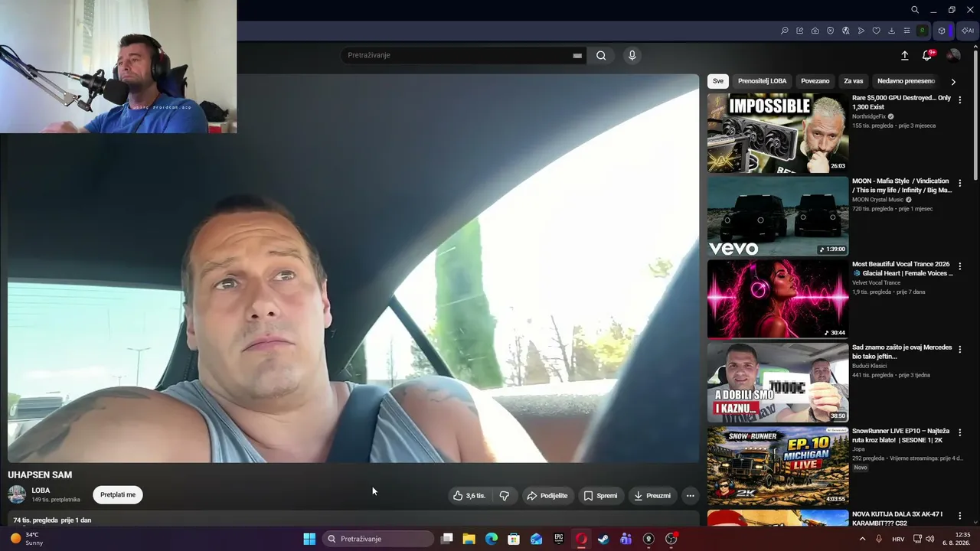Open the YouTube account avatar menu

953,55
